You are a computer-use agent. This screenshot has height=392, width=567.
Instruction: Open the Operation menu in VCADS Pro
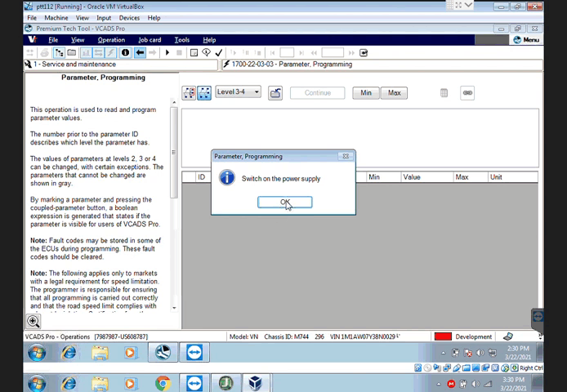[x=111, y=40]
